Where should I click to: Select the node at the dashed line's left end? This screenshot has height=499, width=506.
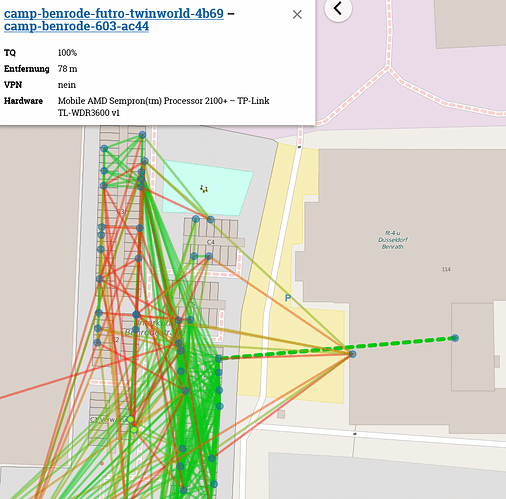pos(218,359)
